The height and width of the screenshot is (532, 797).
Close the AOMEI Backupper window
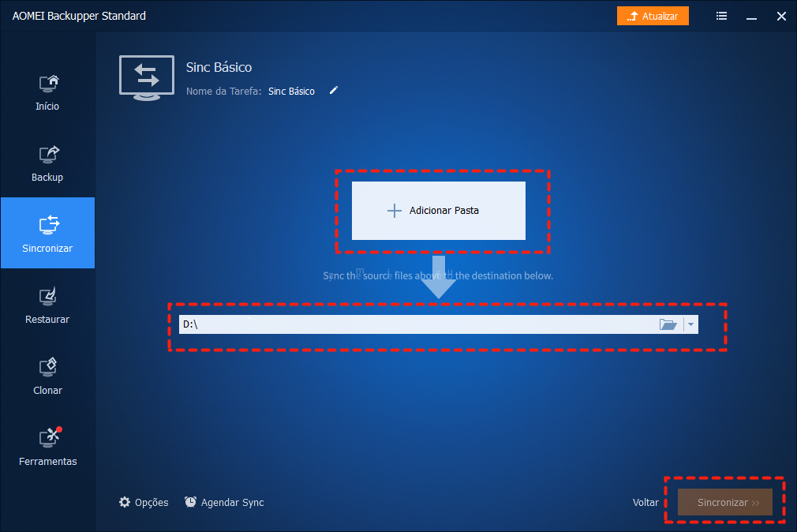[782, 17]
